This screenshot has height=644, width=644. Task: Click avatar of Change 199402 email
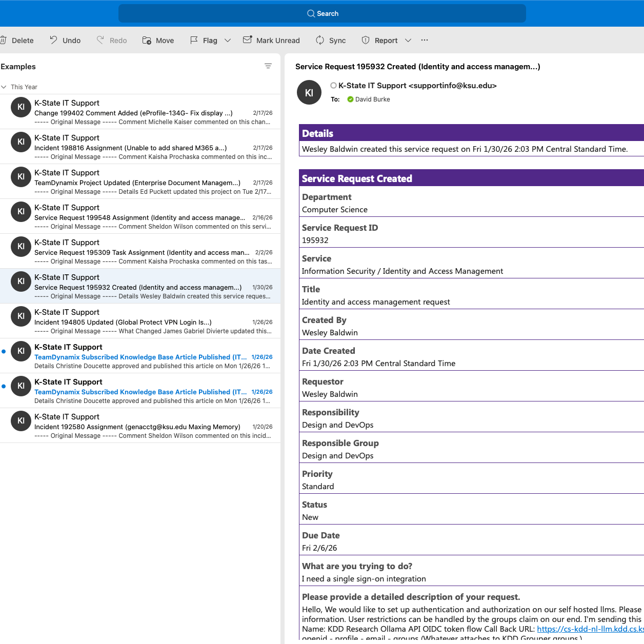(21, 107)
